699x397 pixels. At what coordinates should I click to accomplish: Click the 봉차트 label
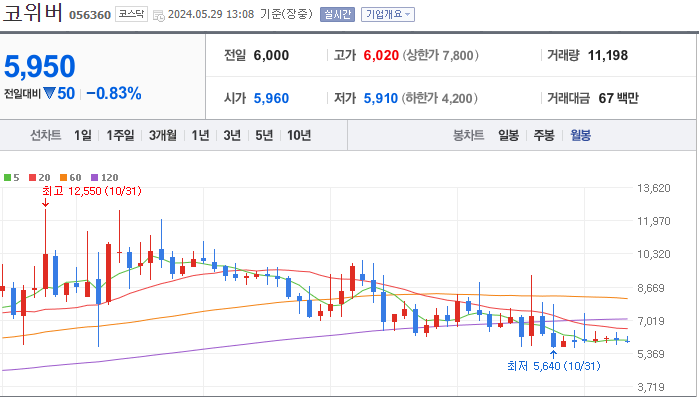(469, 135)
